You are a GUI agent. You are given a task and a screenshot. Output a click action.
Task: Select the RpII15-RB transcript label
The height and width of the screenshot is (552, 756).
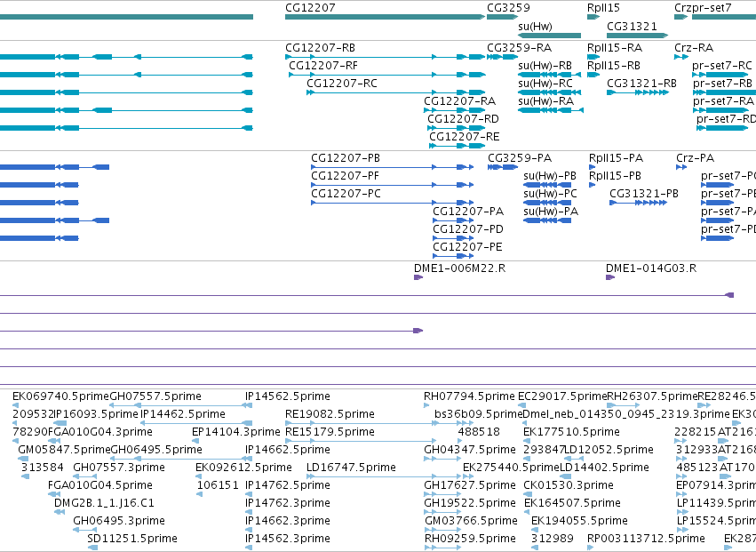614,66
